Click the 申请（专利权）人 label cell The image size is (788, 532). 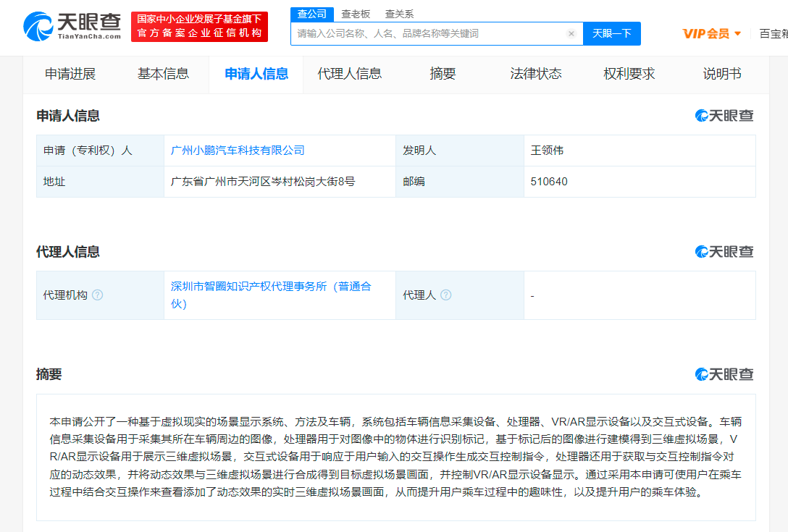[100, 151]
